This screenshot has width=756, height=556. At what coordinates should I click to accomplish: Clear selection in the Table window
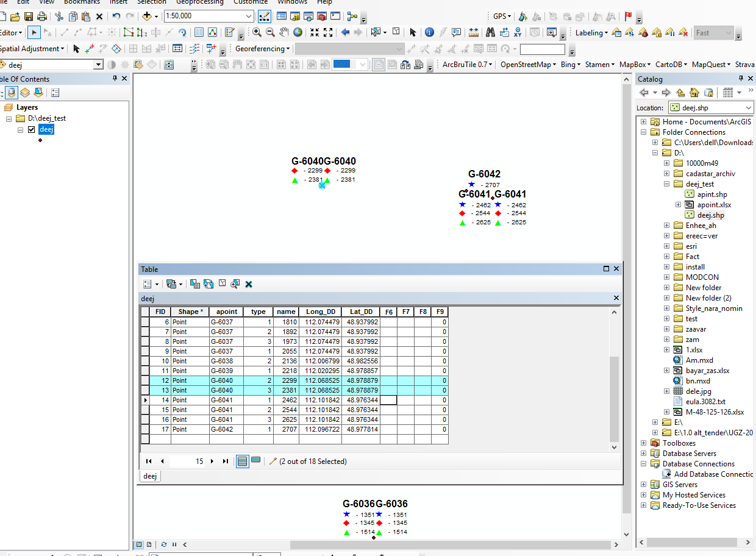pyautogui.click(x=221, y=283)
